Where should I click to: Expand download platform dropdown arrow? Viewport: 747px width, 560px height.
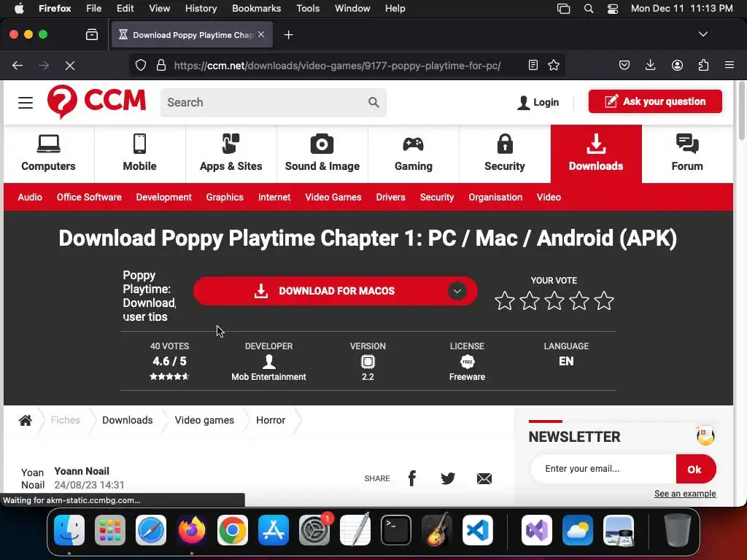pyautogui.click(x=457, y=291)
